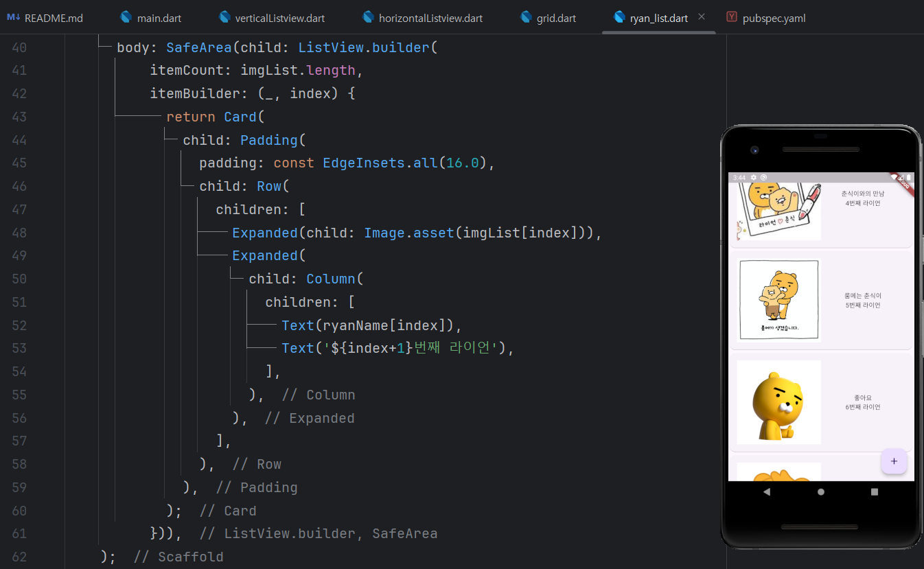
Task: Click the Dart icon on grid.dart tab
Action: tap(527, 18)
